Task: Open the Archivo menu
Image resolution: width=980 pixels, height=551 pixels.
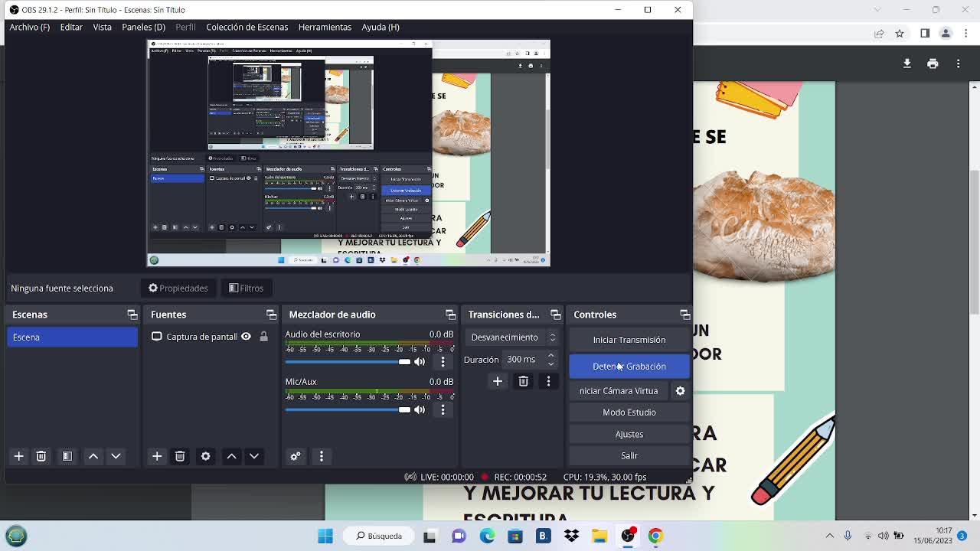Action: click(x=29, y=27)
